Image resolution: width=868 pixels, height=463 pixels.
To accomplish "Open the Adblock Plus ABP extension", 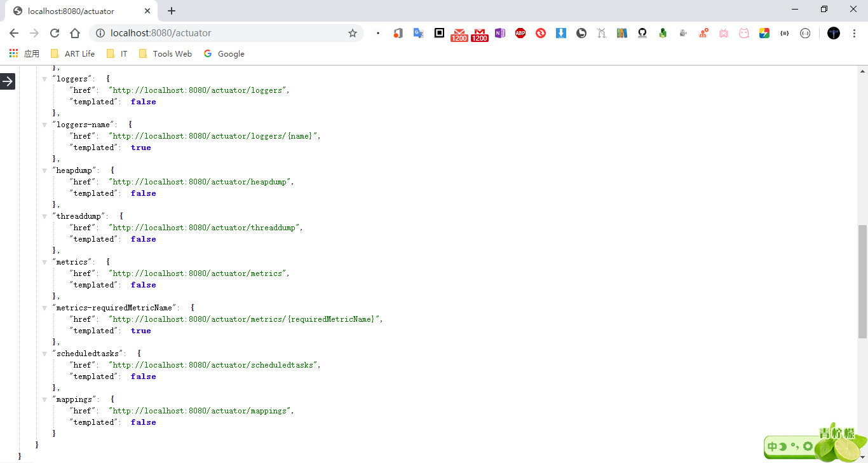I will (x=520, y=33).
